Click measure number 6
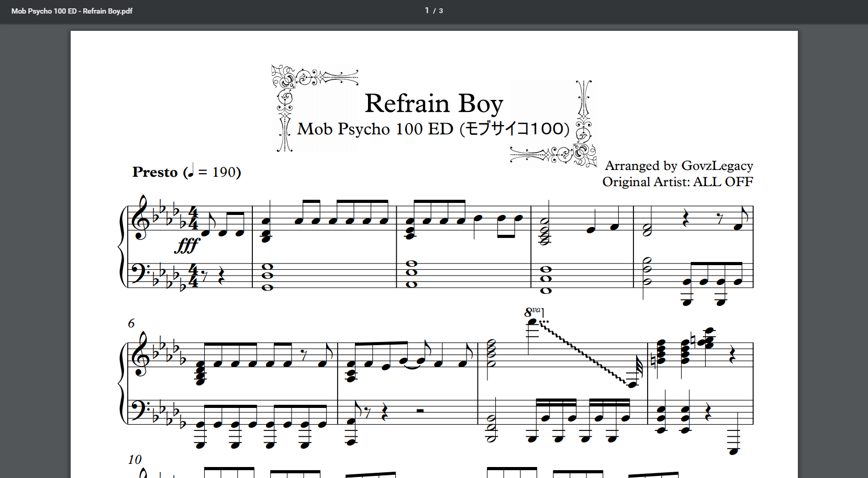Viewport: 868px width, 478px height. [x=131, y=324]
